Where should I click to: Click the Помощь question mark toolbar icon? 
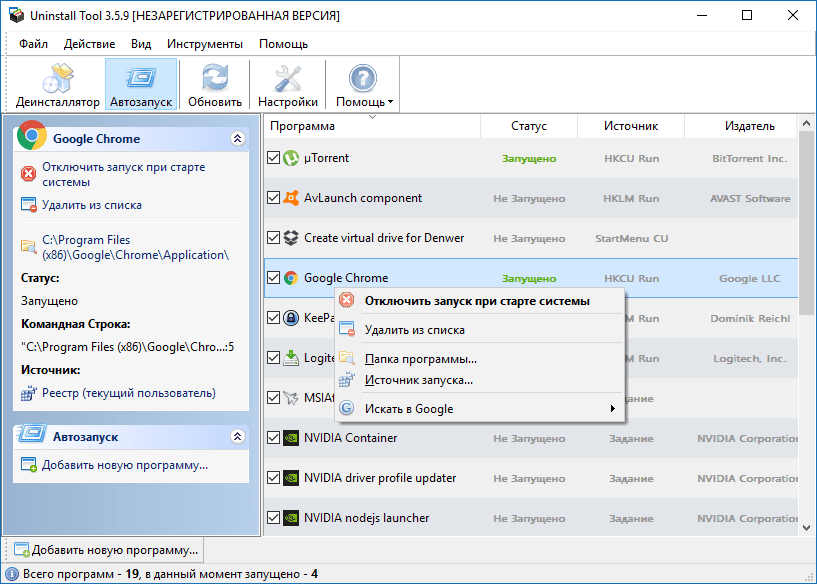click(363, 79)
